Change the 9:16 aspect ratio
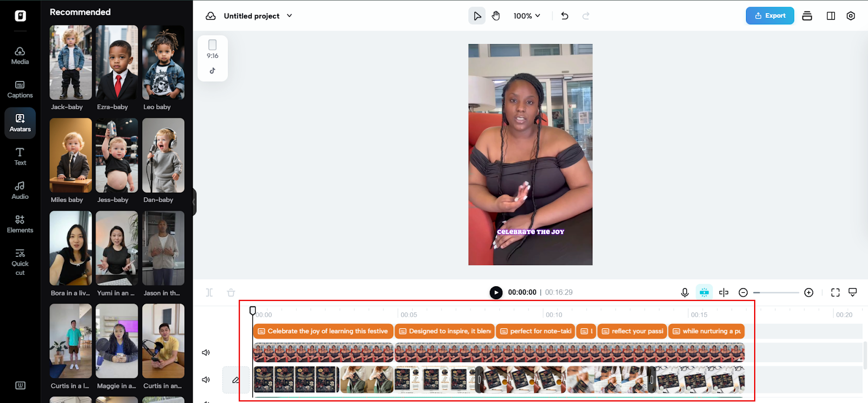 point(213,49)
